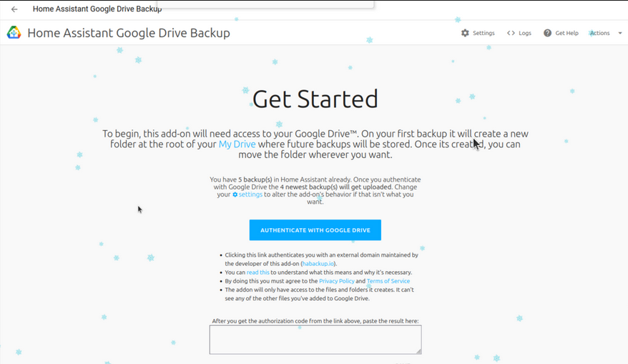Image resolution: width=628 pixels, height=364 pixels.
Task: Open the Settings gear icon
Action: click(465, 33)
